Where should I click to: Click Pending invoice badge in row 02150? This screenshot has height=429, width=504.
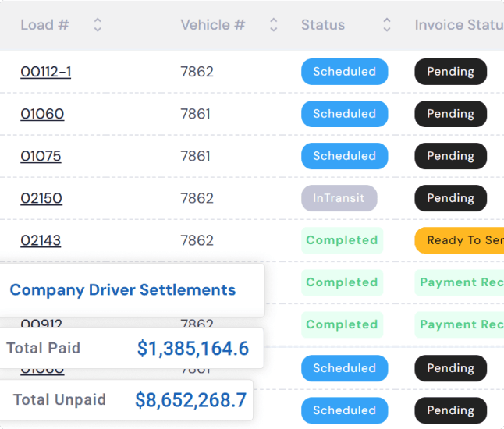(450, 198)
